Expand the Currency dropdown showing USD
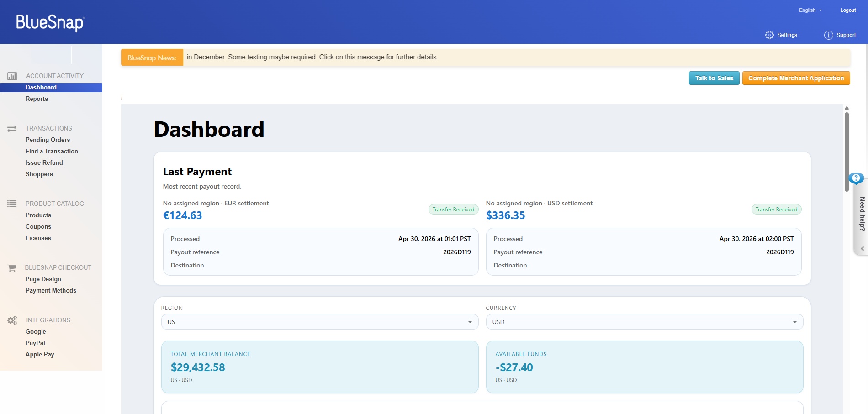This screenshot has width=868, height=414. coord(645,322)
